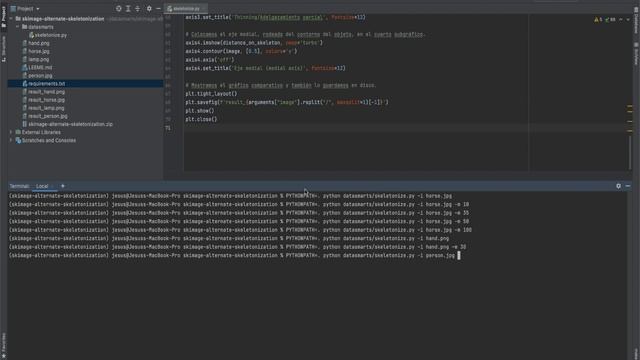The height and width of the screenshot is (360, 640).
Task: Select horse.jpg in the project tree
Action: pos(39,51)
